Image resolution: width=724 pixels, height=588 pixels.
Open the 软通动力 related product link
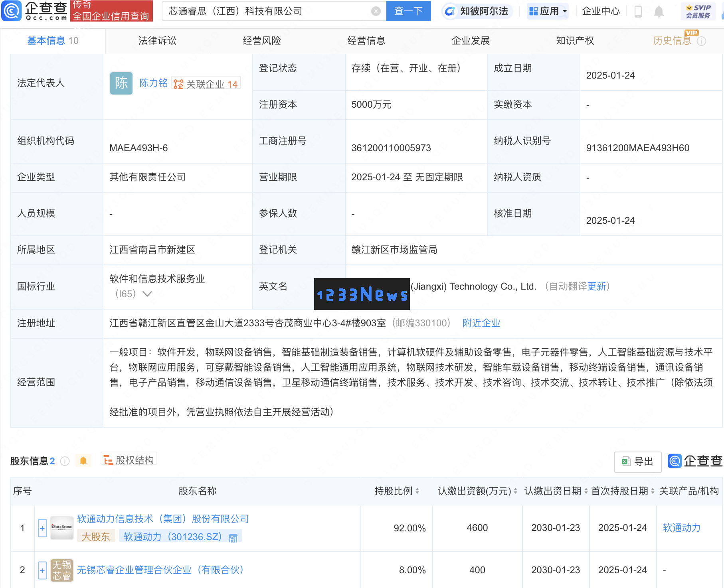682,528
